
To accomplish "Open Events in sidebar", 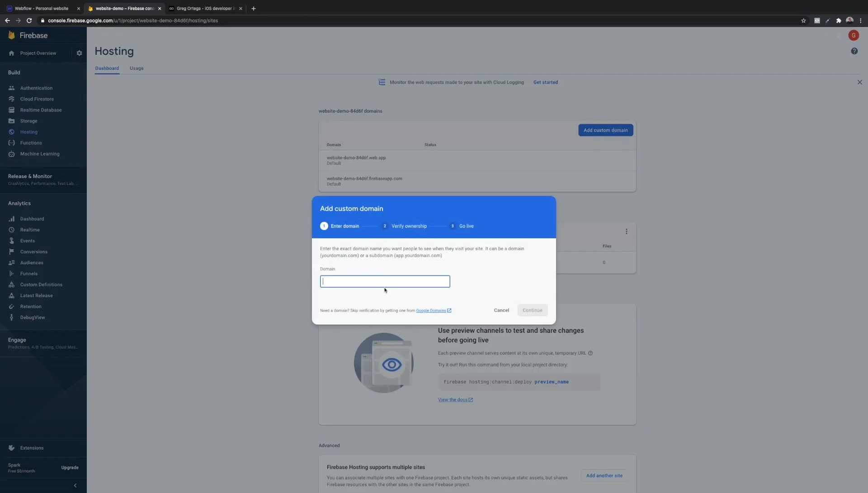I will (27, 241).
